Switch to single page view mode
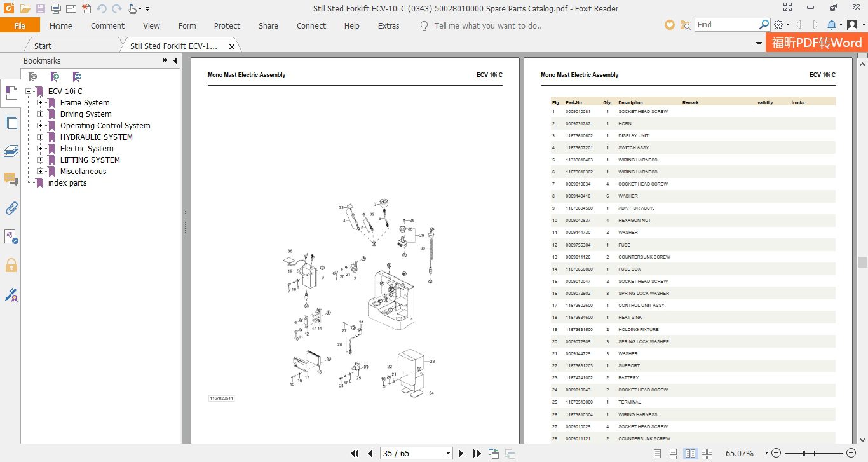Viewport: 868px width, 462px height. [x=657, y=454]
